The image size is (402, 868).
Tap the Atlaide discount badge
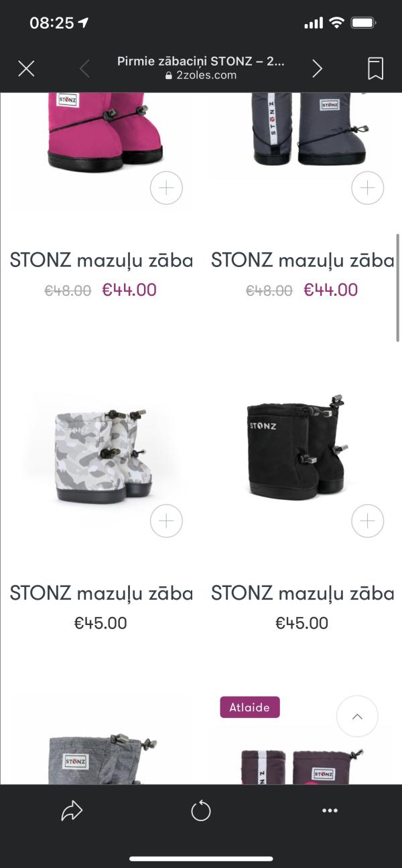tap(250, 707)
